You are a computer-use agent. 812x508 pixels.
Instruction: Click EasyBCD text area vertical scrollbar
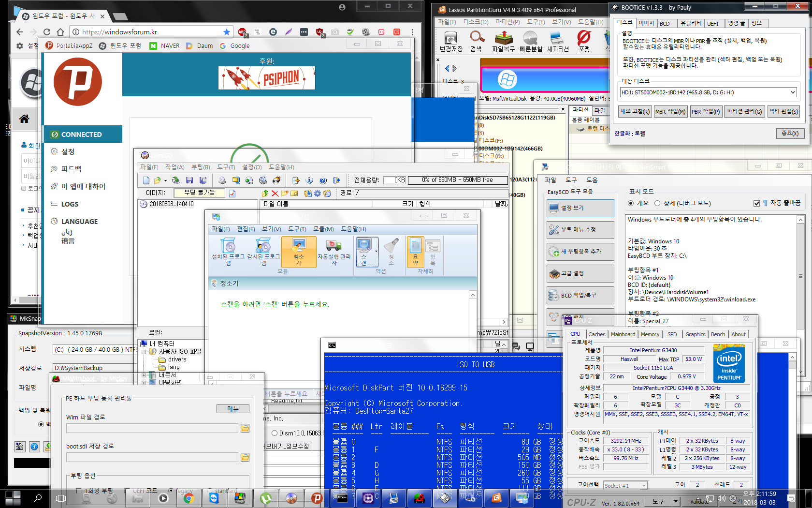tap(801, 295)
